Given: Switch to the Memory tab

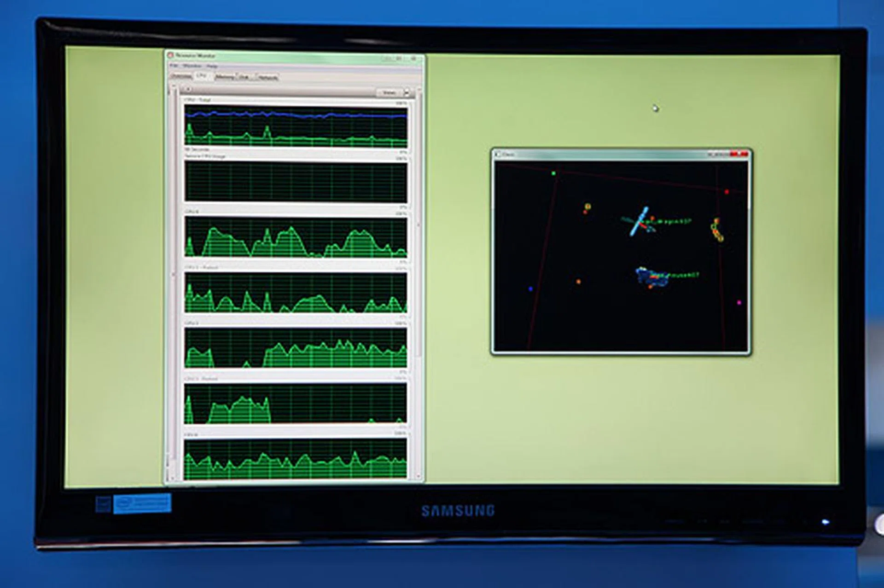Looking at the screenshot, I should coord(225,77).
